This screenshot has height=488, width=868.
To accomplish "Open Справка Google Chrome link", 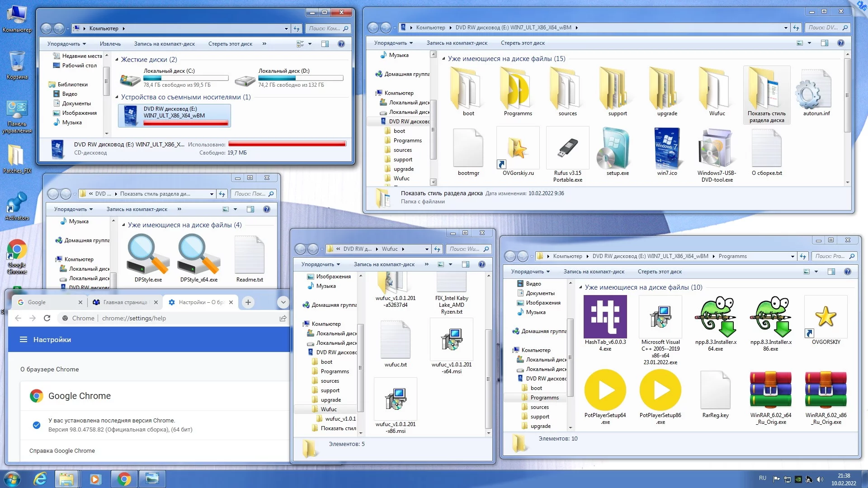I will (62, 450).
